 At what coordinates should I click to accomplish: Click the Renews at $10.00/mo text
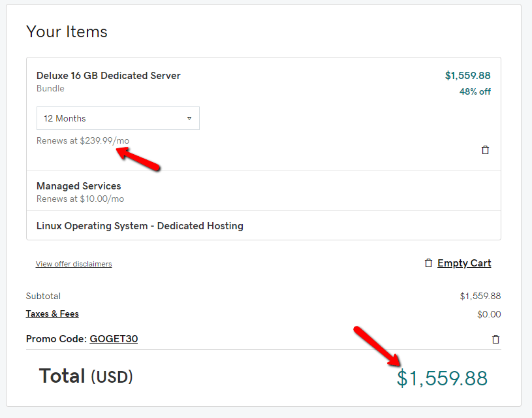click(80, 199)
